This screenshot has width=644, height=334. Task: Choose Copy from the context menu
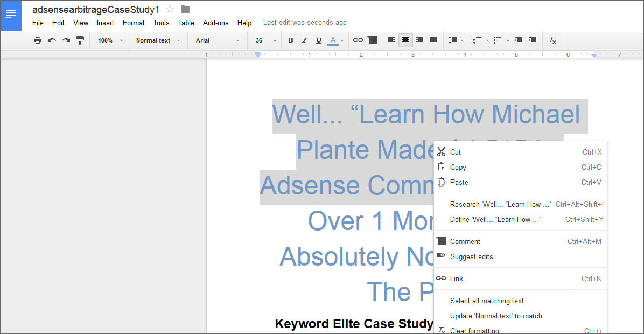pyautogui.click(x=520, y=167)
